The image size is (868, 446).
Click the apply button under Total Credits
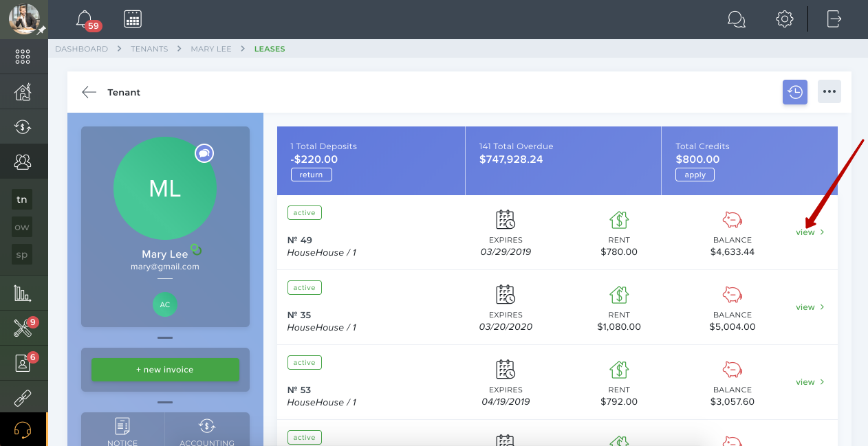(695, 175)
